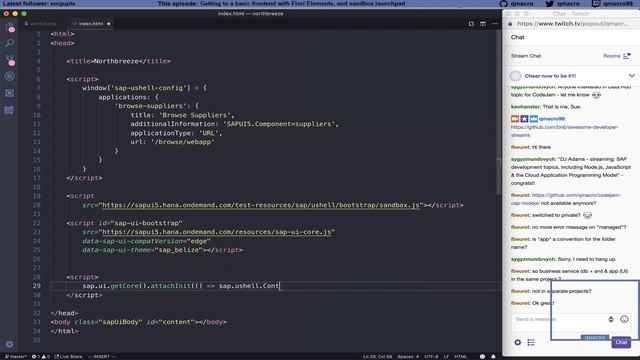Click the Northbreeze title text on line 4

coord(116,61)
